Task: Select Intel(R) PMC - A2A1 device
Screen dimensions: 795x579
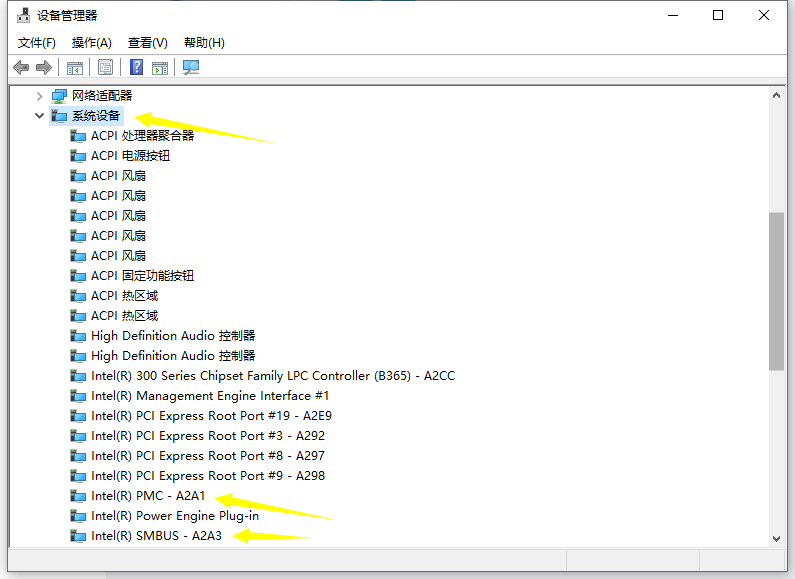Action: click(149, 496)
